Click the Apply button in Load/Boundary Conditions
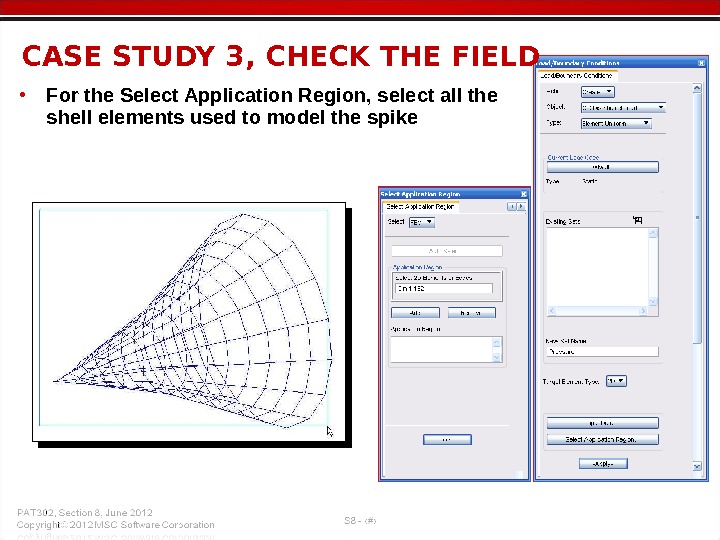 pyautogui.click(x=603, y=464)
